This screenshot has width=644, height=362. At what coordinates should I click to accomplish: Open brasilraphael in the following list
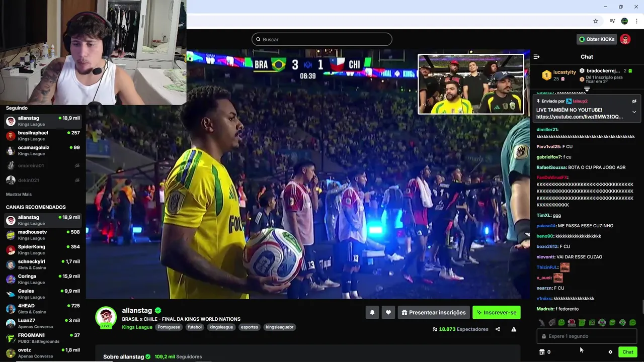click(43, 136)
